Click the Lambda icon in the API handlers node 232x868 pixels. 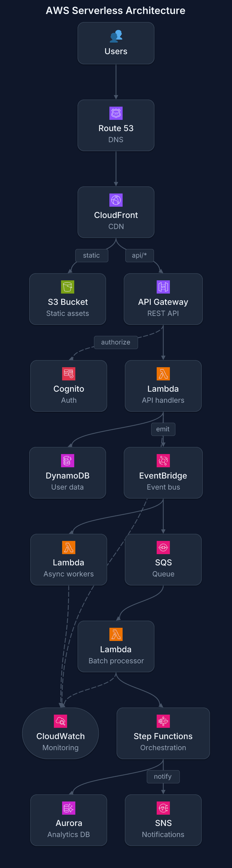pos(163,374)
